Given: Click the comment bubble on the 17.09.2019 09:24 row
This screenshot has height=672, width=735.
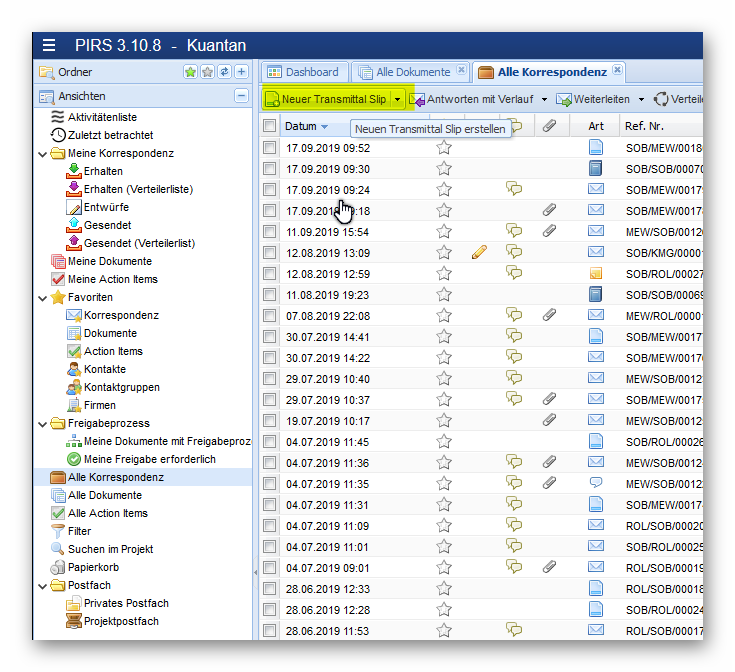Looking at the screenshot, I should [x=514, y=189].
